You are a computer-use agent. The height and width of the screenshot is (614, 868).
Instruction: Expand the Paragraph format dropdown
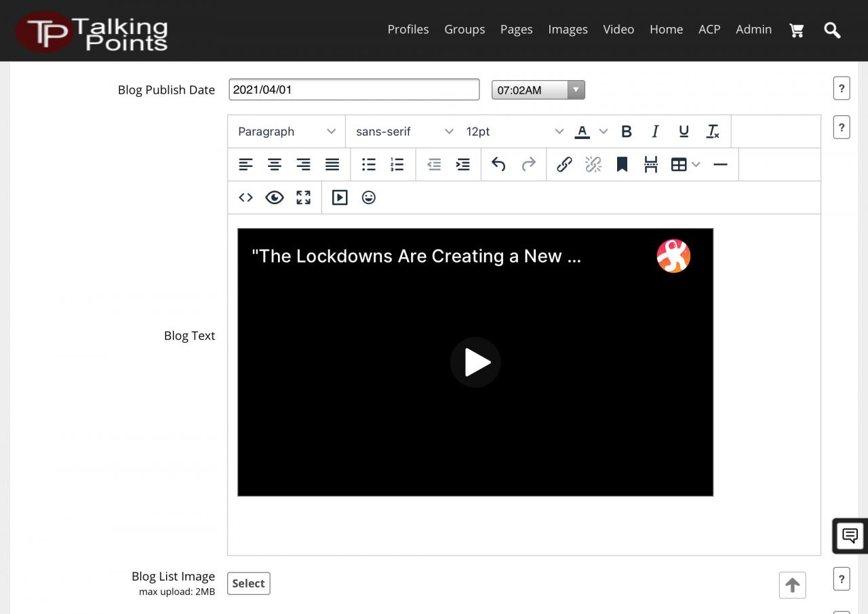coord(286,132)
